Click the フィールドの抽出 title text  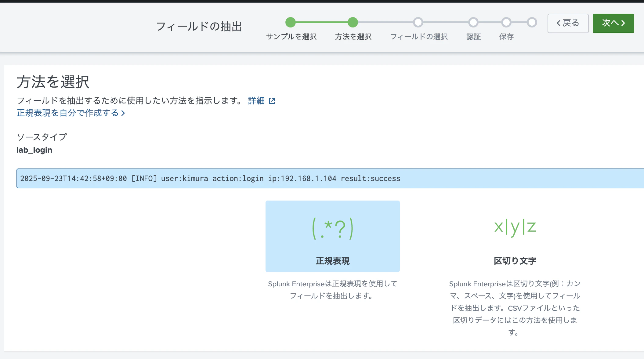[199, 27]
